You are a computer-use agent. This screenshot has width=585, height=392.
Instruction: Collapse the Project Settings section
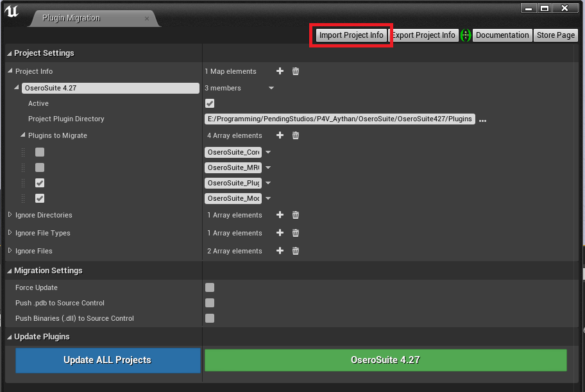tap(10, 54)
